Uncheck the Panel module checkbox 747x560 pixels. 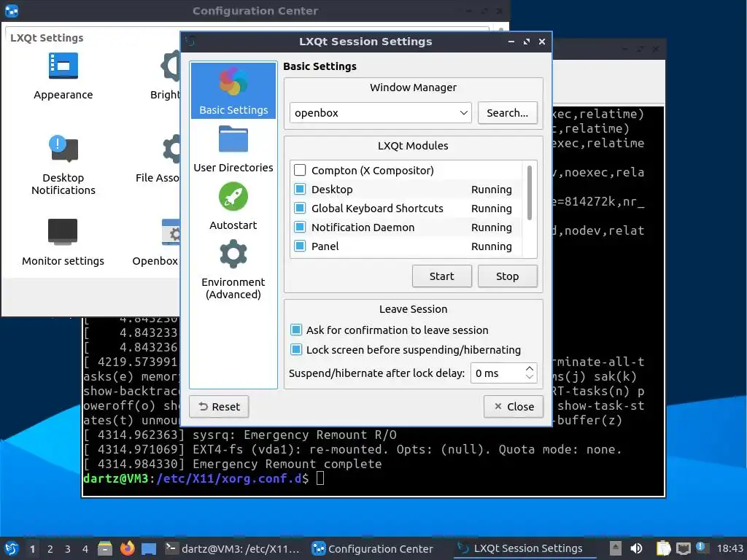(300, 246)
